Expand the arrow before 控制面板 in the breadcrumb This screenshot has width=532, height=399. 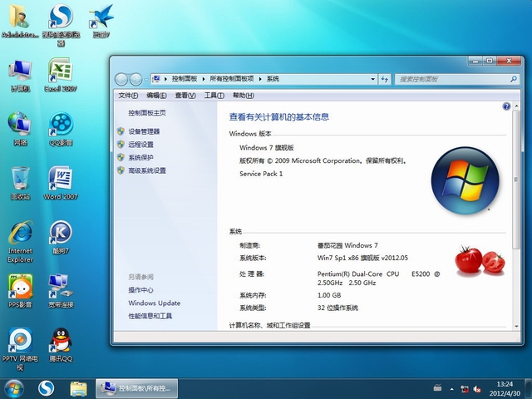click(165, 79)
